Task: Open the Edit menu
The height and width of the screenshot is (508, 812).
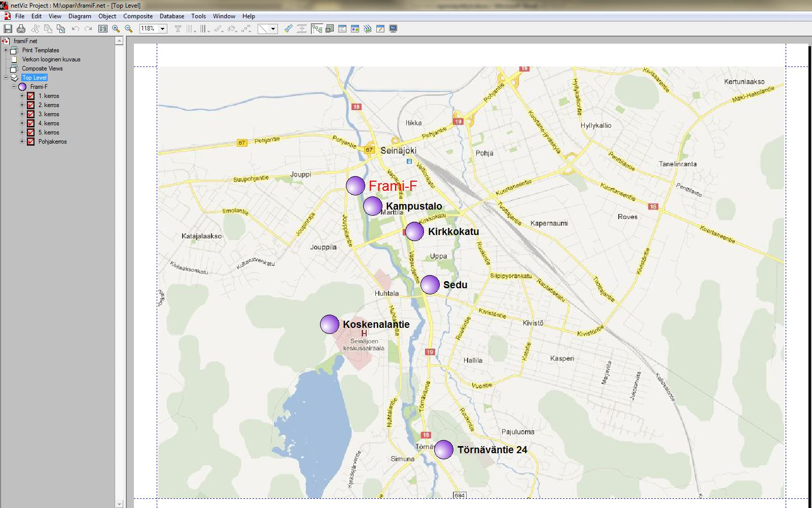Action: [x=37, y=16]
